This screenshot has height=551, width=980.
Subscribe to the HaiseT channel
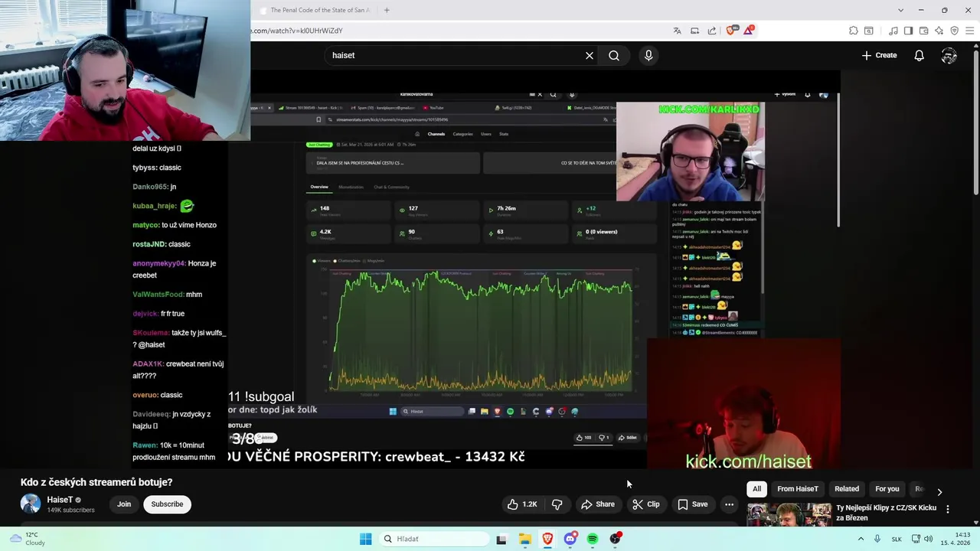[x=167, y=504]
